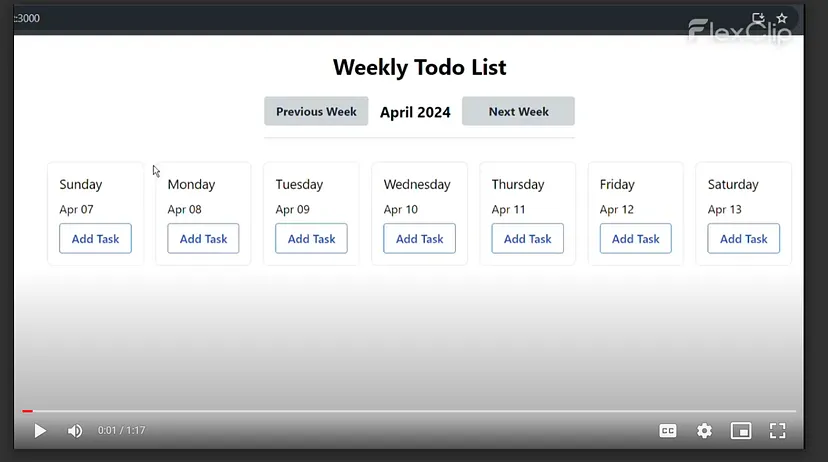
Task: Click the install app icon in address bar
Action: pyautogui.click(x=758, y=18)
